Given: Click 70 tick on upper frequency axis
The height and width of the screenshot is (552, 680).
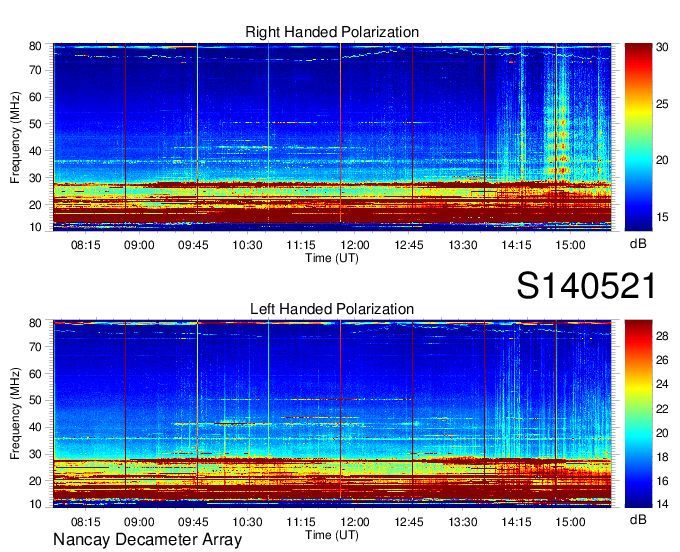Looking at the screenshot, I should (x=35, y=70).
